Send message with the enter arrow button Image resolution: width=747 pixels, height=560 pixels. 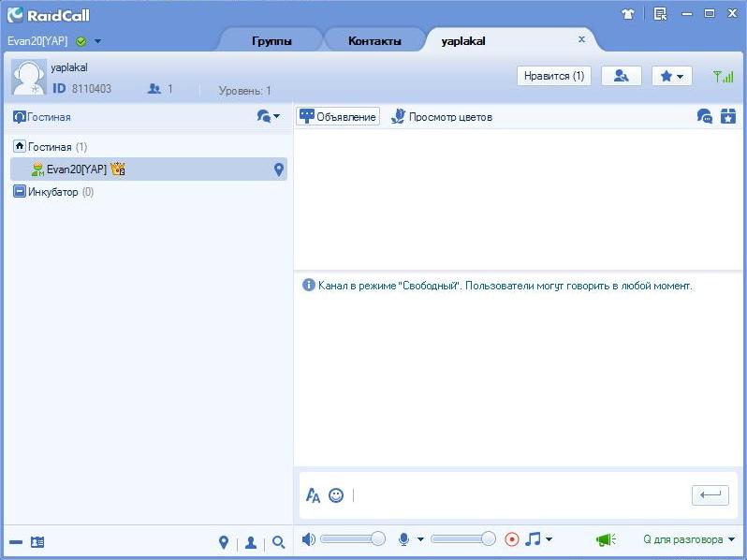pos(710,495)
